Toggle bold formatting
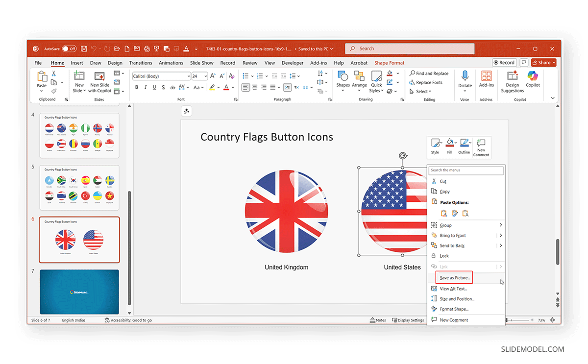This screenshot has height=364, width=588. tap(137, 87)
